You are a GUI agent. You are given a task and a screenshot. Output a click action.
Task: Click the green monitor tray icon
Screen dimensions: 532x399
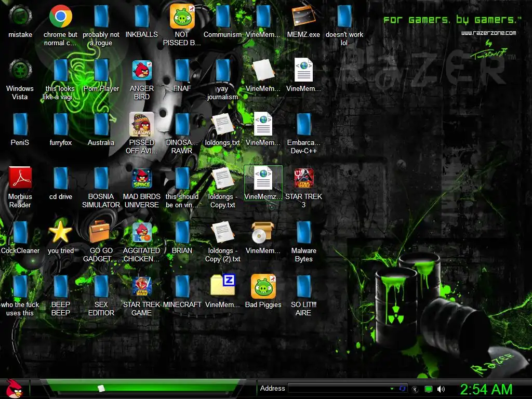pos(429,389)
